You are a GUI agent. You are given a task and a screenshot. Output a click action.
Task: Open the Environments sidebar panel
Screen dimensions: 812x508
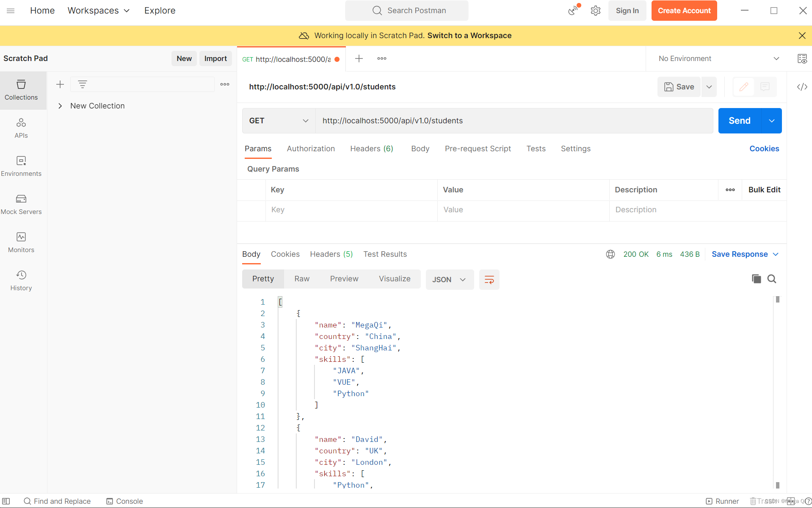[21, 167]
